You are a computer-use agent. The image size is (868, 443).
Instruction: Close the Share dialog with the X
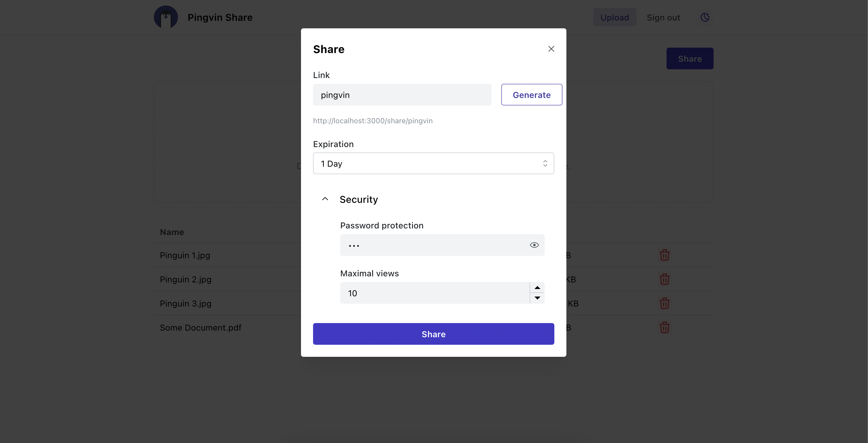tap(551, 49)
